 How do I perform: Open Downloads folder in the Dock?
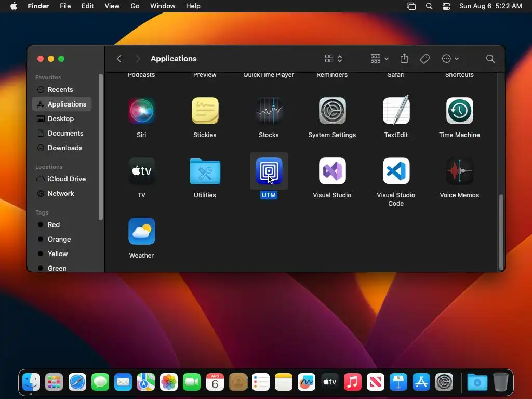(477, 382)
